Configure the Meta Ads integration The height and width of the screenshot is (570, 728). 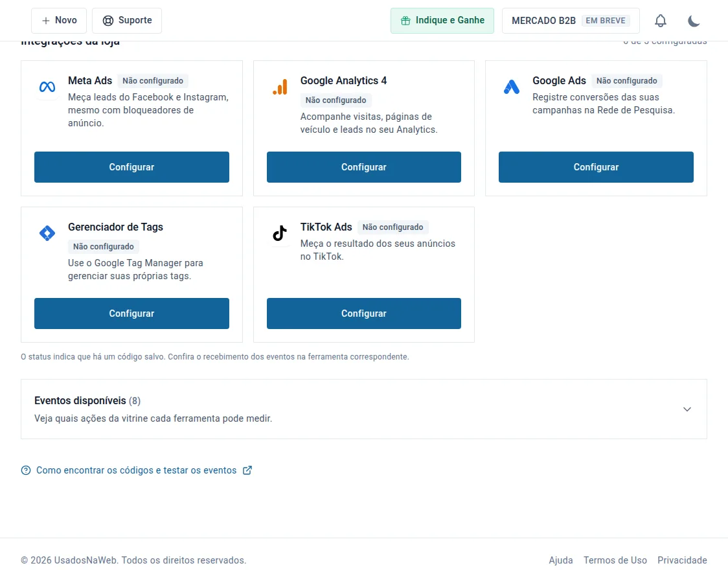click(x=131, y=167)
